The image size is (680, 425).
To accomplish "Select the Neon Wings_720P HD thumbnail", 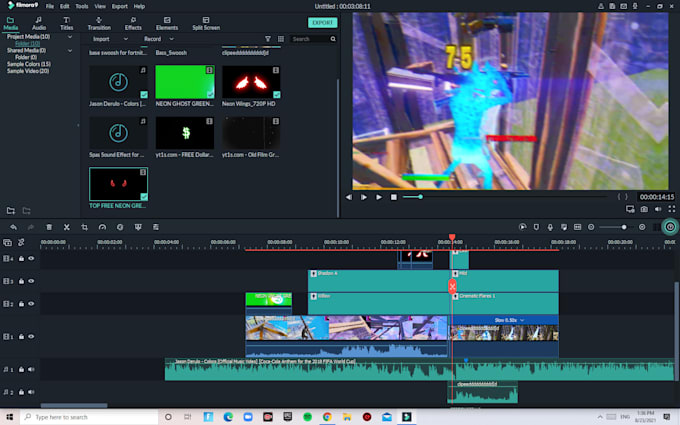I will 251,82.
